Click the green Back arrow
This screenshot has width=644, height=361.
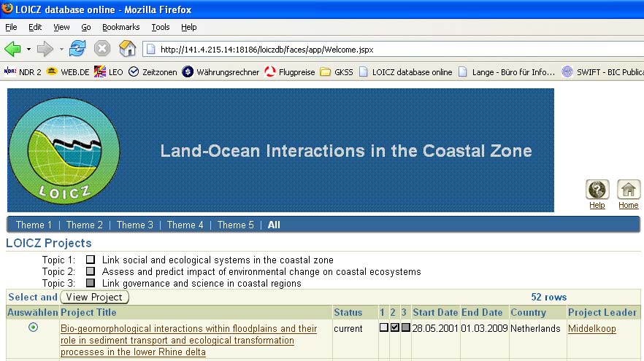(x=13, y=49)
